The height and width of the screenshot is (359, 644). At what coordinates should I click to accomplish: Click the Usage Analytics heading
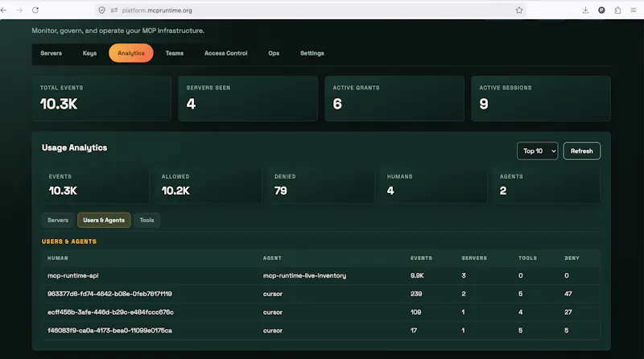(x=74, y=148)
